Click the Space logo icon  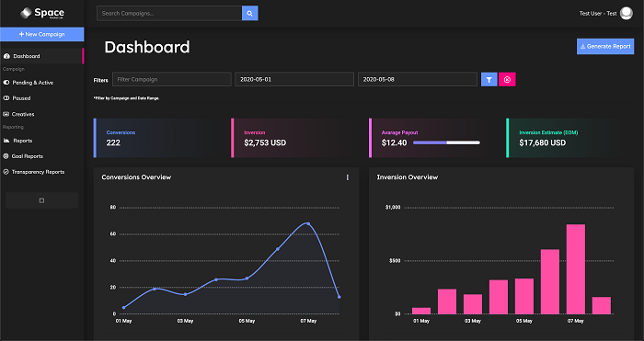pos(26,13)
